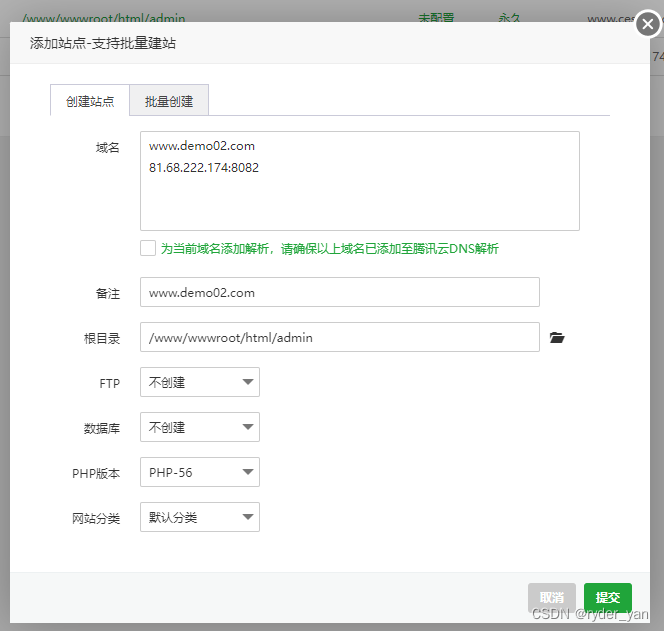Click the 域名 field label
This screenshot has height=631, width=664.
point(108,147)
